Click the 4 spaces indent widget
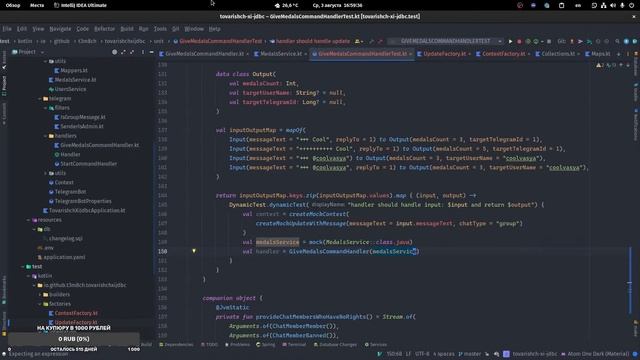This screenshot has height=360, width=640. coord(444,354)
